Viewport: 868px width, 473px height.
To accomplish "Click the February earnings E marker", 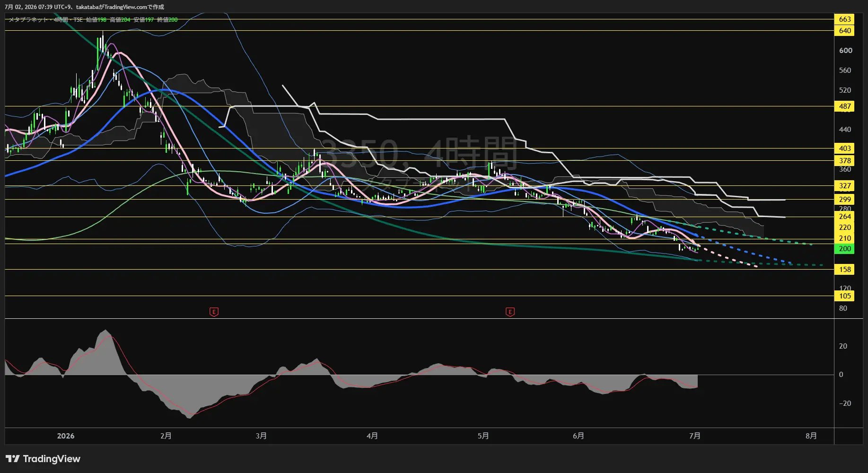I will [x=214, y=312].
